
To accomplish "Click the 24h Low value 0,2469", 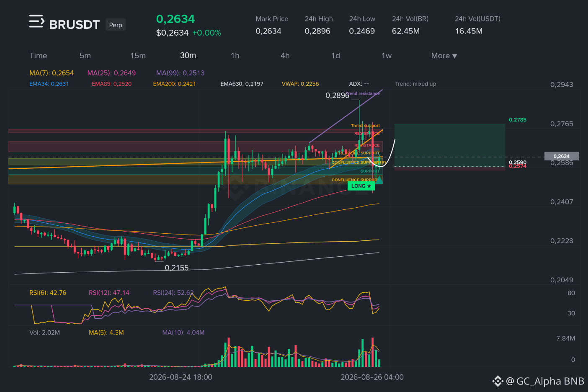I will (362, 31).
